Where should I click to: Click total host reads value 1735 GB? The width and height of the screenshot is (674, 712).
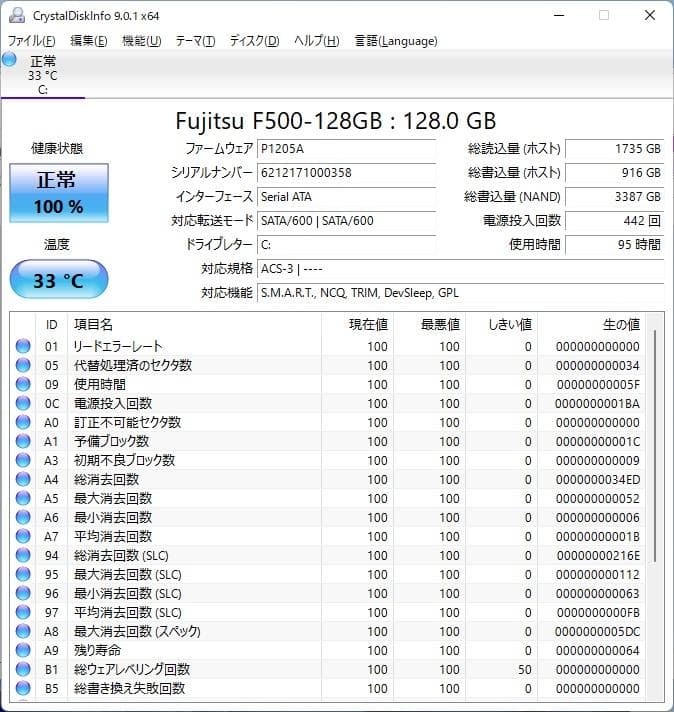615,148
